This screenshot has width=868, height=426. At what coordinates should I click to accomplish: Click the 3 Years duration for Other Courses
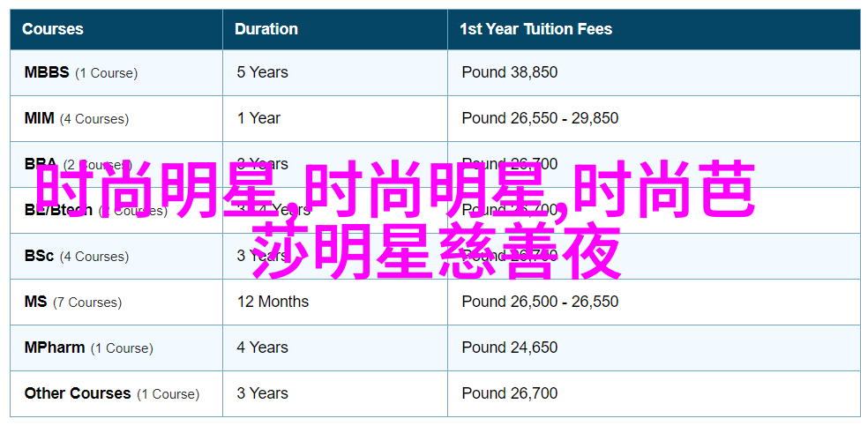[262, 394]
